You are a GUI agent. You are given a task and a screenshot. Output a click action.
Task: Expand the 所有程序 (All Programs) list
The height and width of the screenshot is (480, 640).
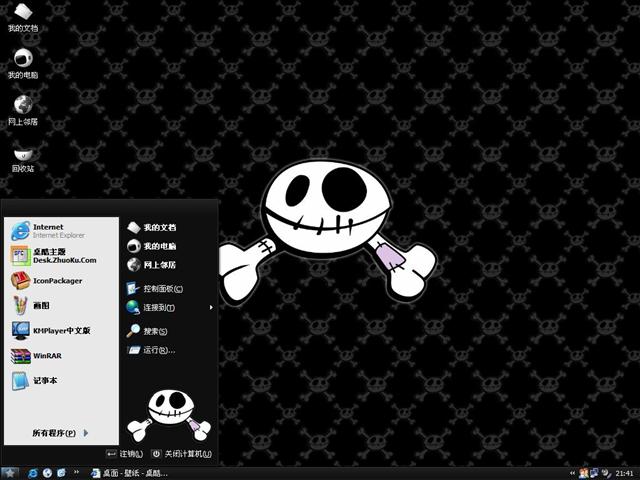point(60,433)
